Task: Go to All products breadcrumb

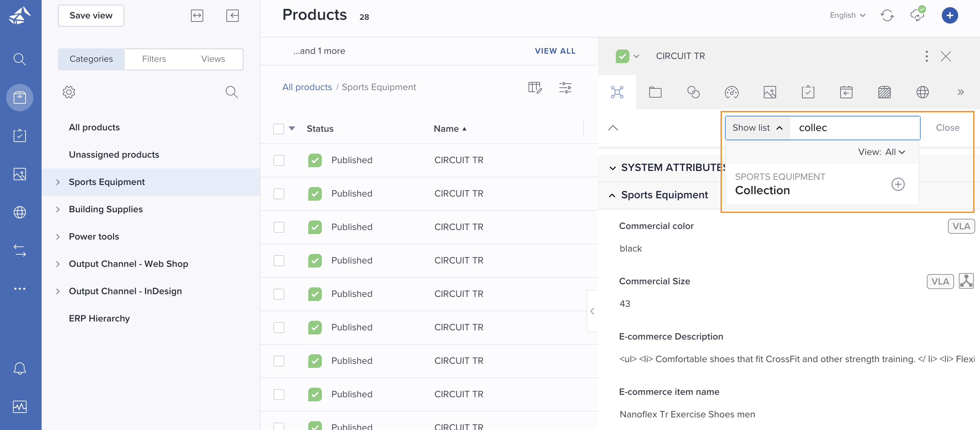Action: point(307,87)
